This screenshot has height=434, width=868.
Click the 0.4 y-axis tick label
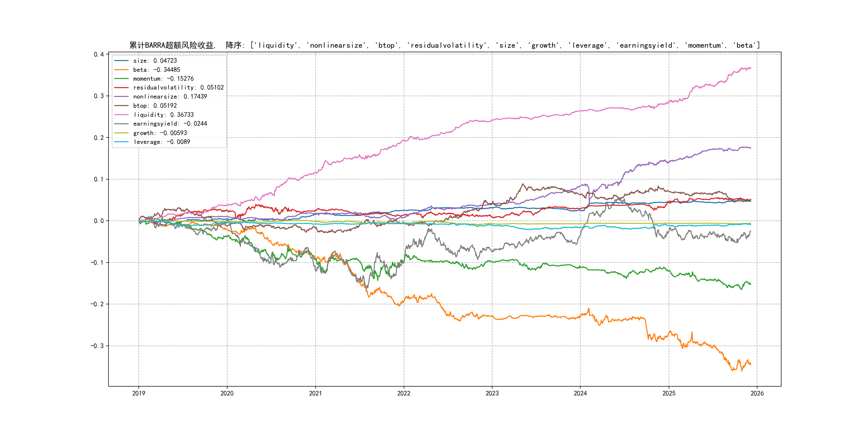click(x=99, y=55)
